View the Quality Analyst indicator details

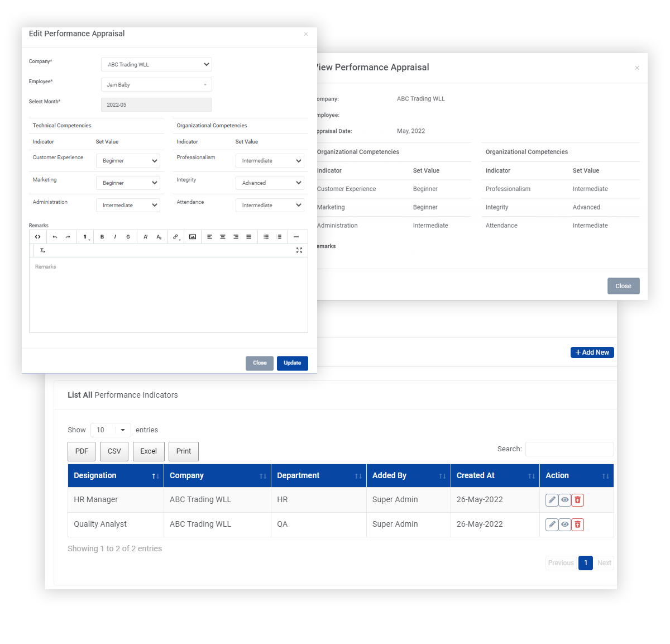(565, 524)
